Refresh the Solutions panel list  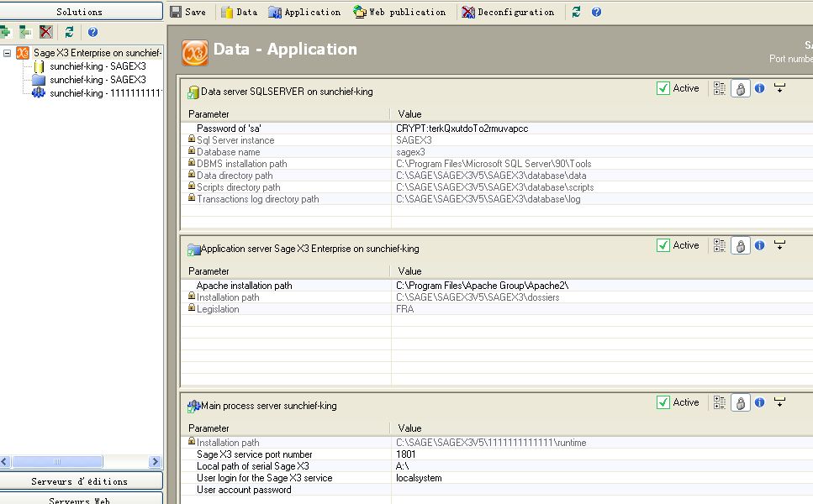point(69,32)
